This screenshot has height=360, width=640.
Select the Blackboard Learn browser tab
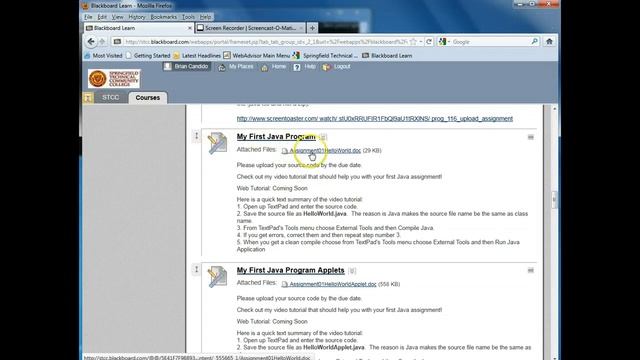138,28
